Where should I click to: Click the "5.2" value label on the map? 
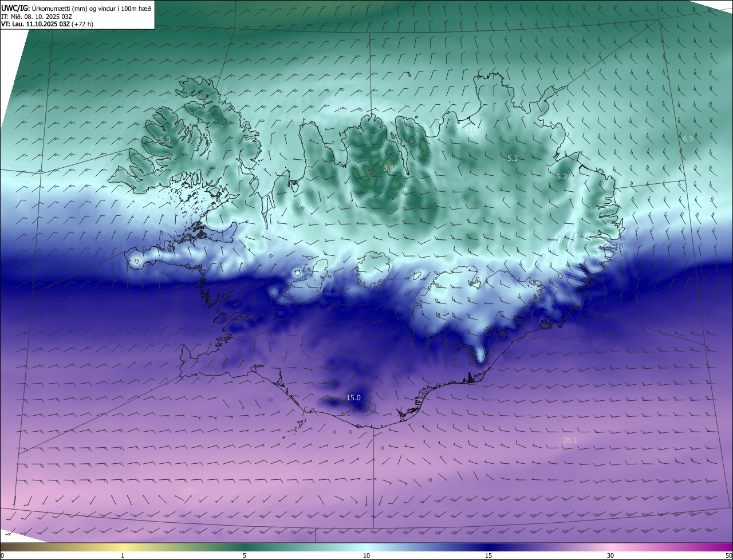[562, 177]
